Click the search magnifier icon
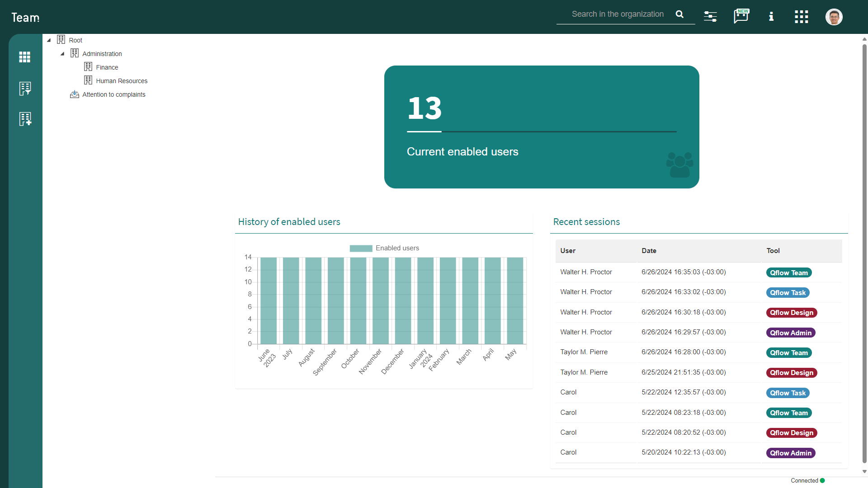This screenshot has width=868, height=488. coord(679,14)
